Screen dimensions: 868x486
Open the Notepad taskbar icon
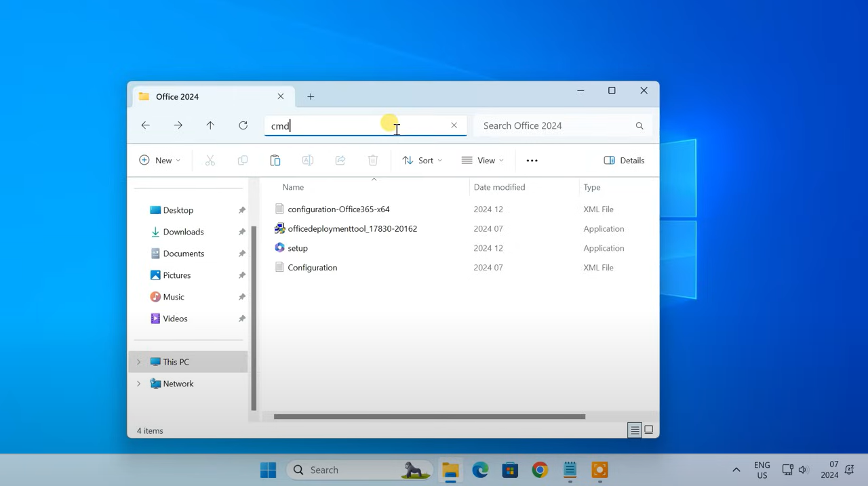[570, 470]
